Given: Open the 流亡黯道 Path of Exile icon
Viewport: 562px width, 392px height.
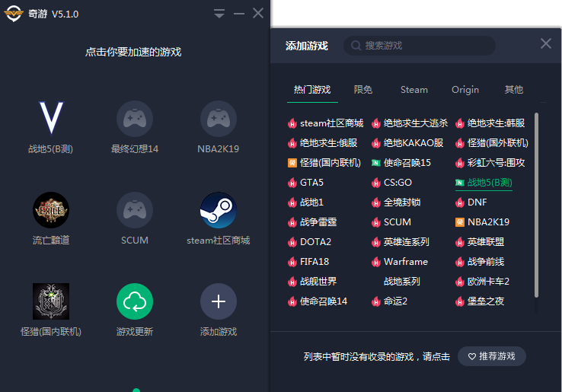Looking at the screenshot, I should coord(51,210).
